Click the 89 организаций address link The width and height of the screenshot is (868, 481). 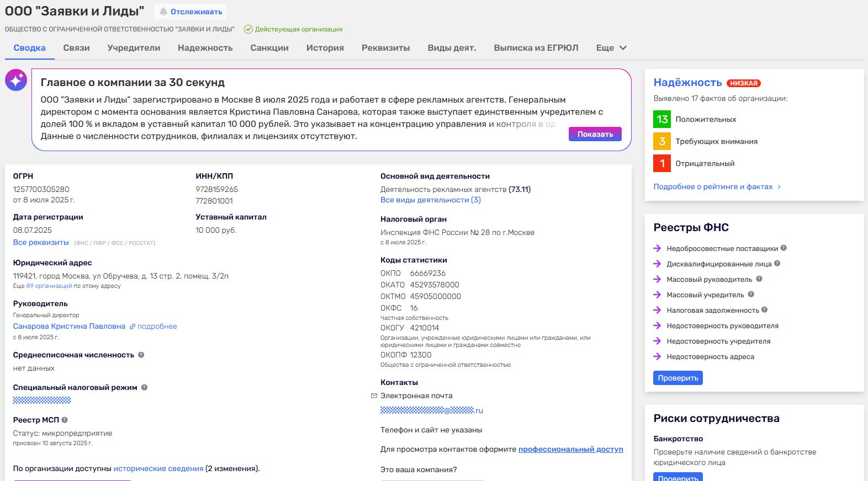[x=49, y=286]
